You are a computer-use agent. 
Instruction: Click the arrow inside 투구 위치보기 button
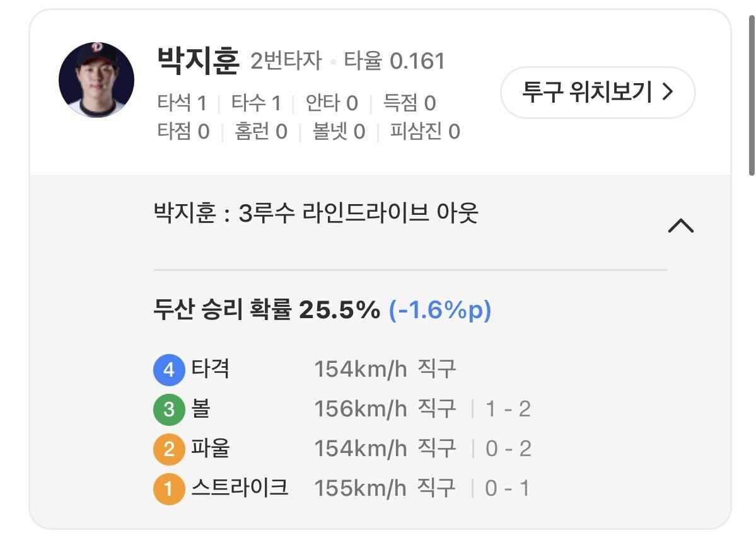[668, 93]
